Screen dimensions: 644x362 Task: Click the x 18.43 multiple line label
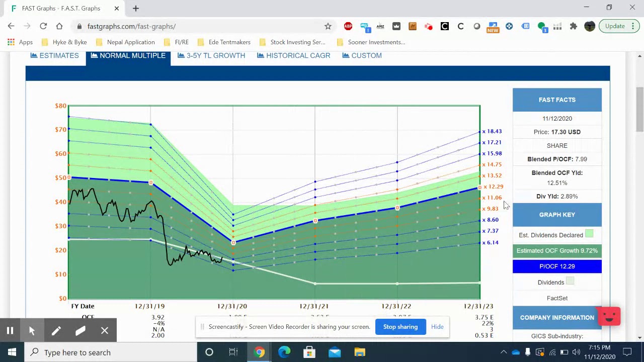[x=492, y=131]
